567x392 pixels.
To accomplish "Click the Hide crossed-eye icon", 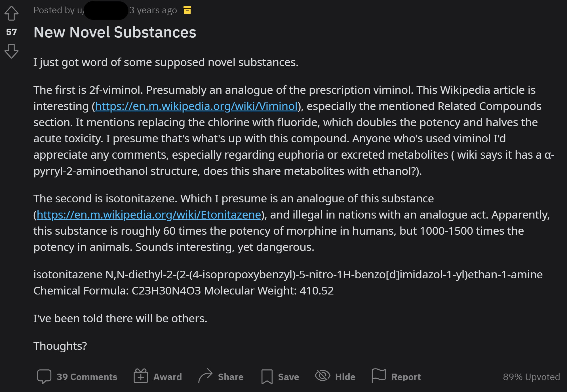I will 322,376.
